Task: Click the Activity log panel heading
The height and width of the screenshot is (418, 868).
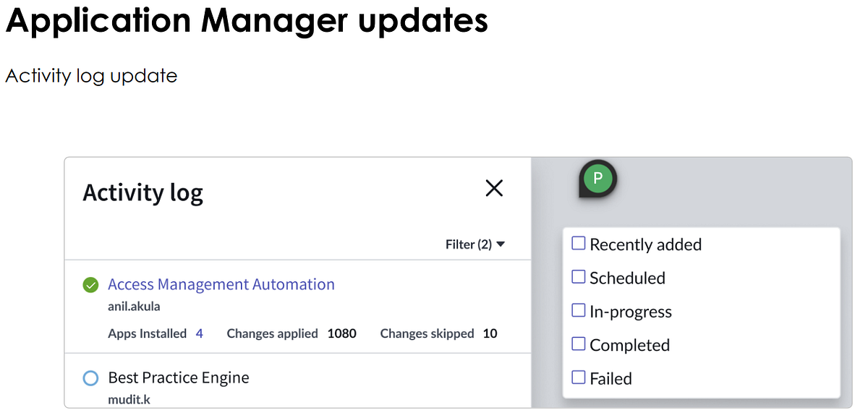Action: (x=142, y=192)
